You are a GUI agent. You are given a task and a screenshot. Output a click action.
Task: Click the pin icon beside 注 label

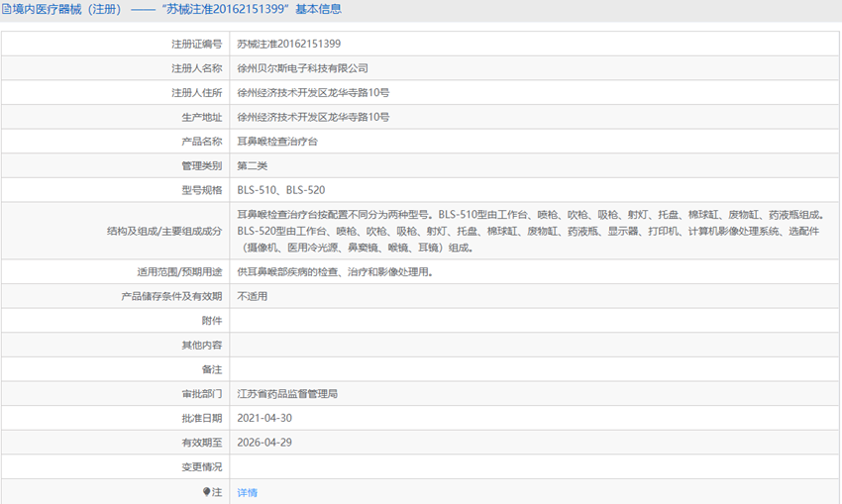pos(206,492)
